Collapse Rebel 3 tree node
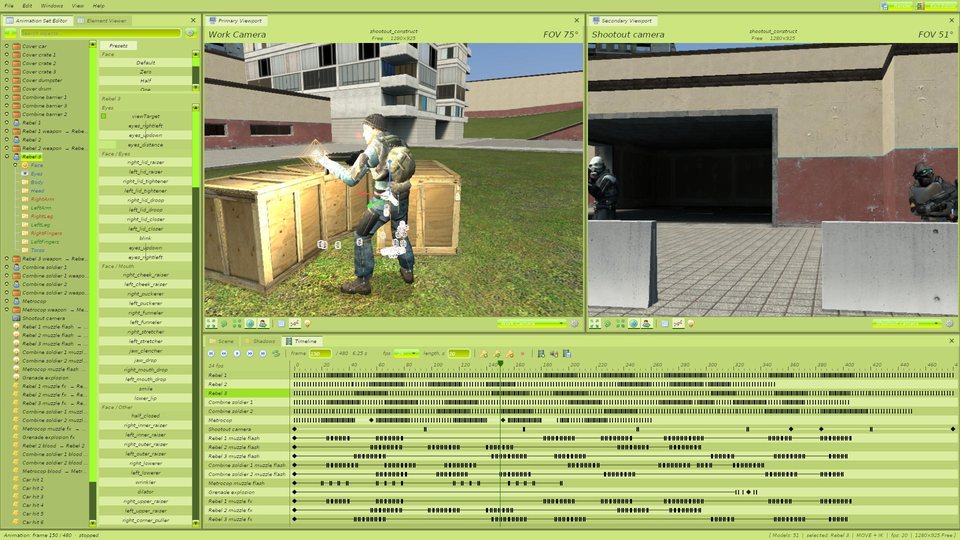Viewport: 960px width, 540px height. 7,157
